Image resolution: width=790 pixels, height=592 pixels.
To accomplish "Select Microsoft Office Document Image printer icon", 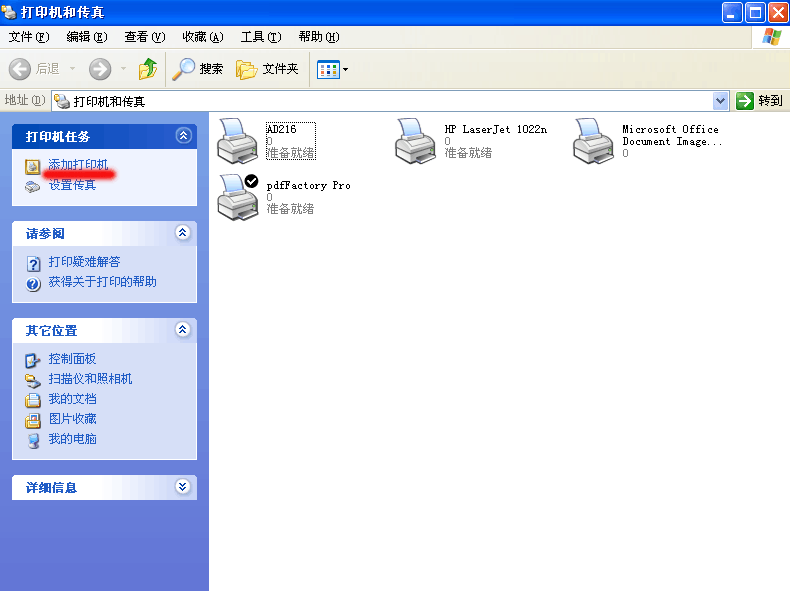I will pos(594,141).
